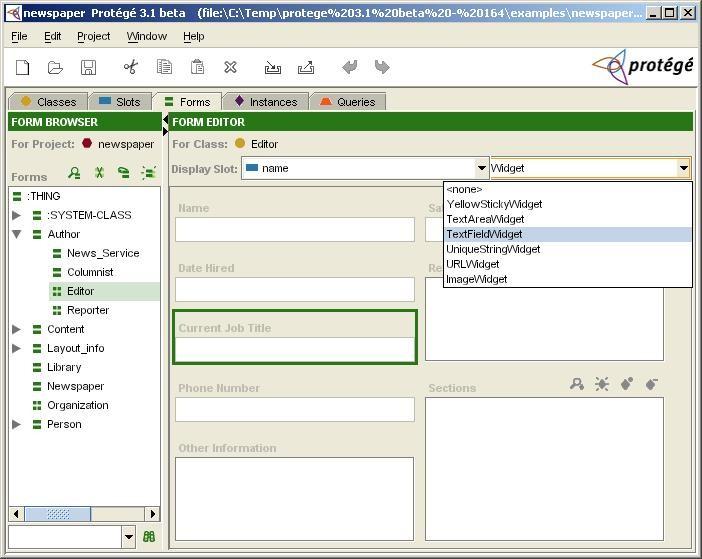Open the Edit menu
Image resolution: width=702 pixels, height=559 pixels.
(52, 36)
